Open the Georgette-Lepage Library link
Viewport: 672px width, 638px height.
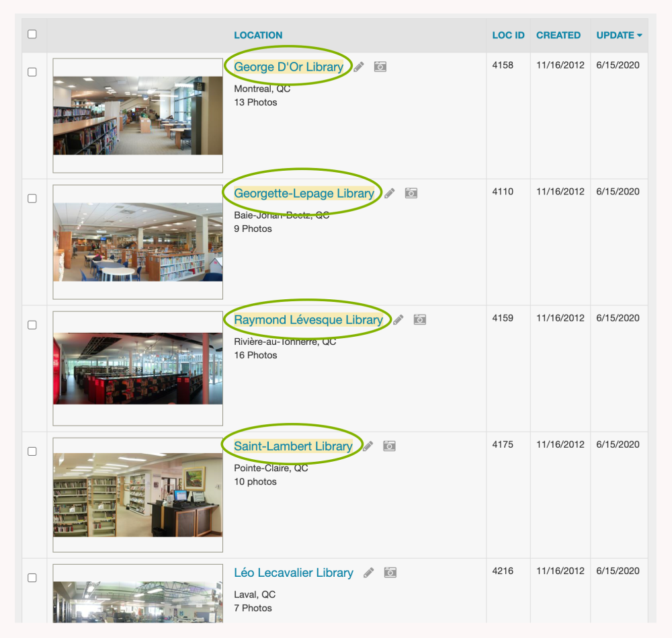pos(304,194)
